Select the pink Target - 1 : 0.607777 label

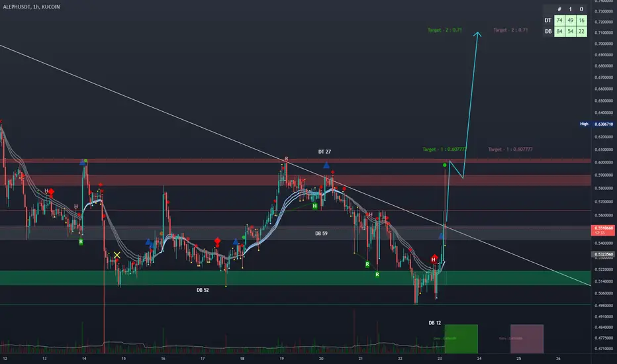click(x=510, y=149)
